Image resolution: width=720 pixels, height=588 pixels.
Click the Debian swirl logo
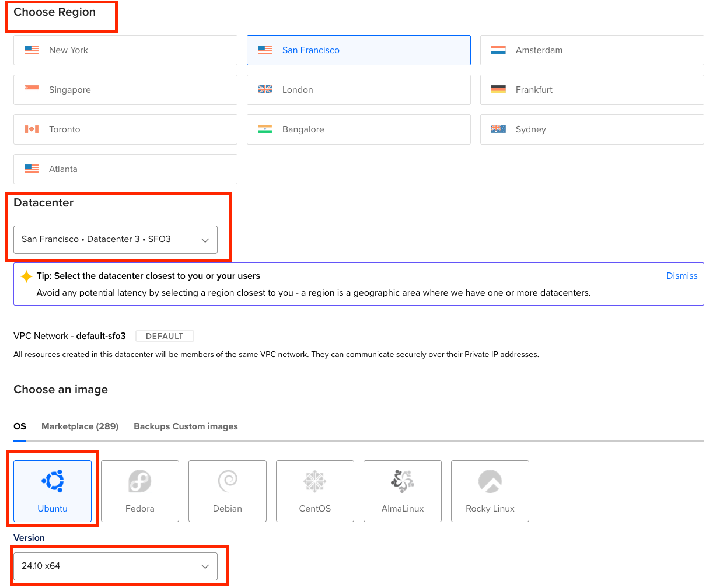pyautogui.click(x=228, y=481)
